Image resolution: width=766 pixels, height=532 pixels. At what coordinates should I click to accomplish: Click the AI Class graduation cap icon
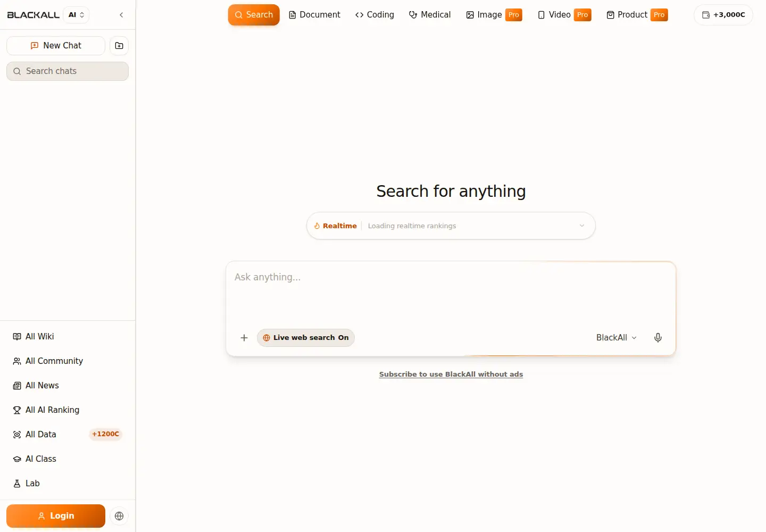(17, 459)
